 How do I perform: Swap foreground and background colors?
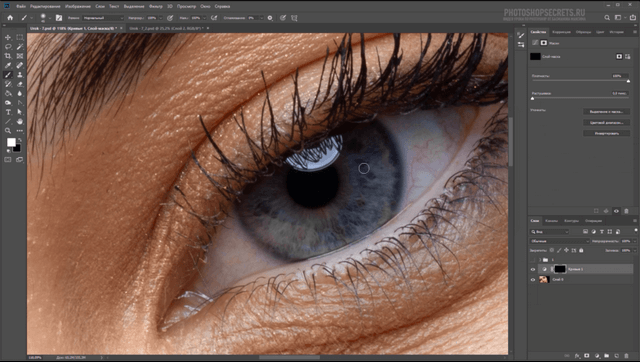(x=19, y=140)
